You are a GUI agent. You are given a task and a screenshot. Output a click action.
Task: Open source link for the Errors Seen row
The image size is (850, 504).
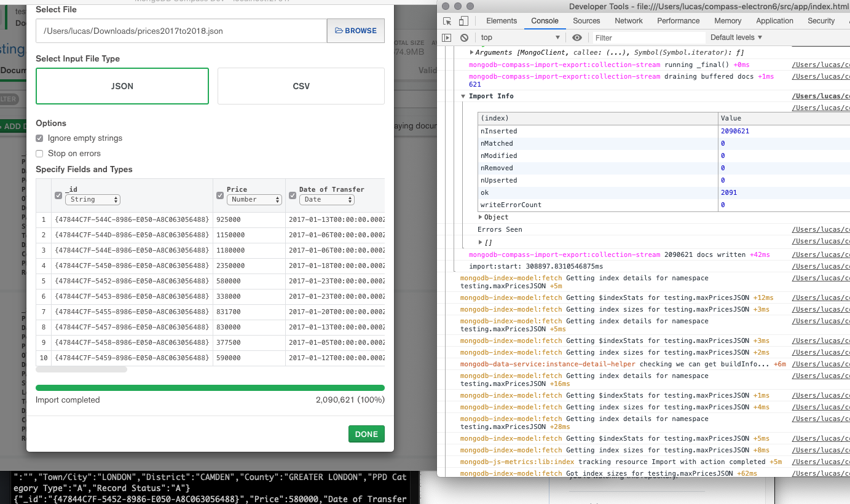(820, 230)
